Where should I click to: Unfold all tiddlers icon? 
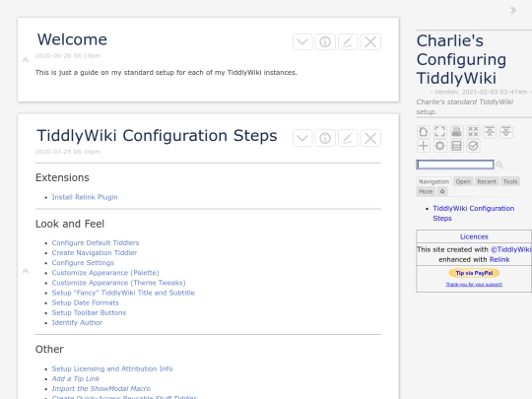[506, 132]
